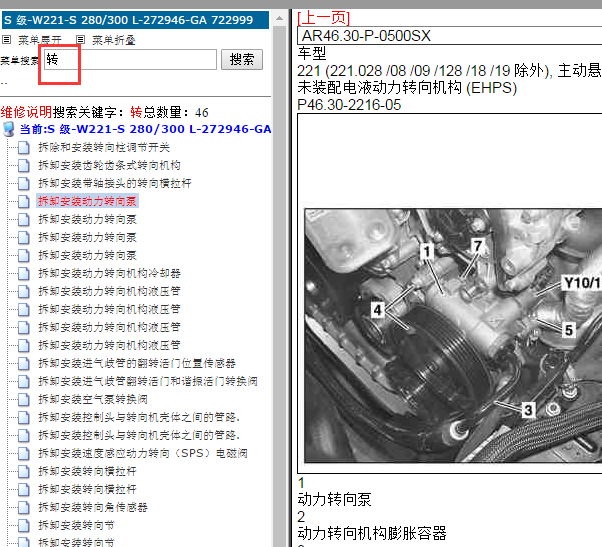Click the P46.30-2216-05 figure reference text
The width and height of the screenshot is (602, 547).
[349, 105]
